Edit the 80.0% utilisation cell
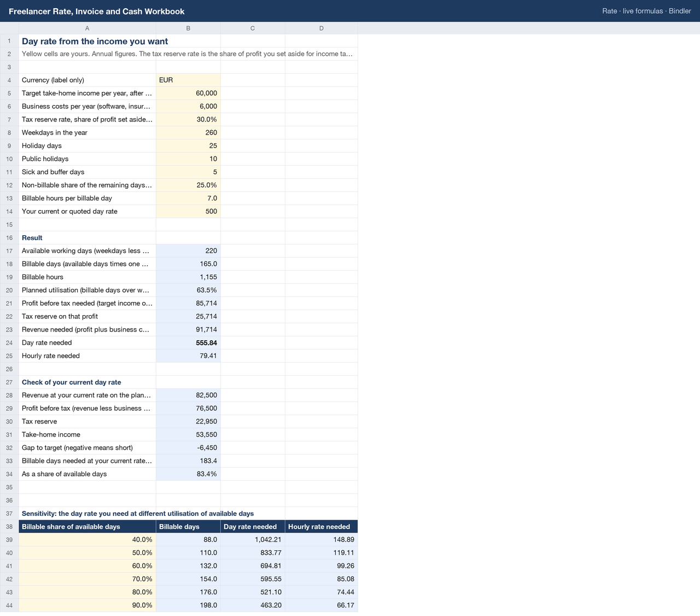The width and height of the screenshot is (700, 616). click(x=87, y=592)
